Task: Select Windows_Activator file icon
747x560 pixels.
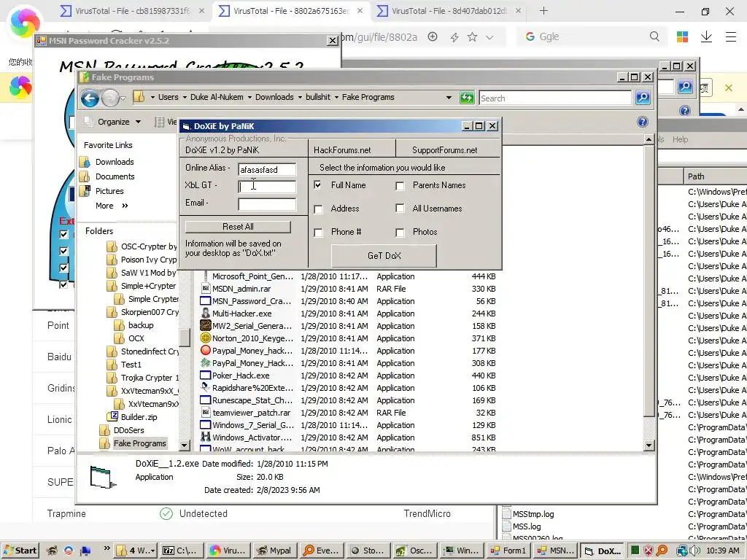Action: 205,437
